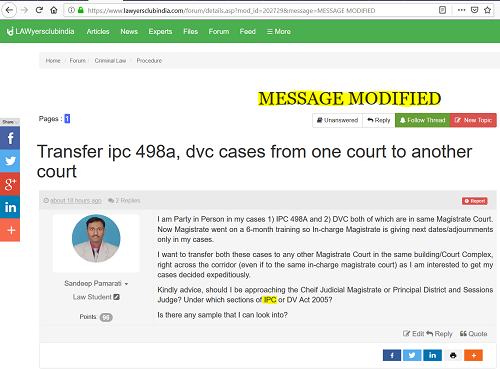This screenshot has height=369, width=500.
Task: Open more share options in left sidebar
Action: click(10, 230)
